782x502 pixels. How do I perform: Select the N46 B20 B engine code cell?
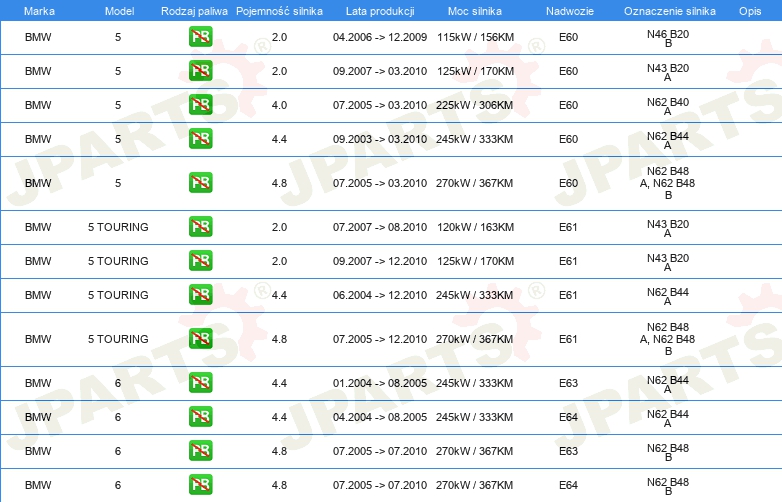(667, 38)
